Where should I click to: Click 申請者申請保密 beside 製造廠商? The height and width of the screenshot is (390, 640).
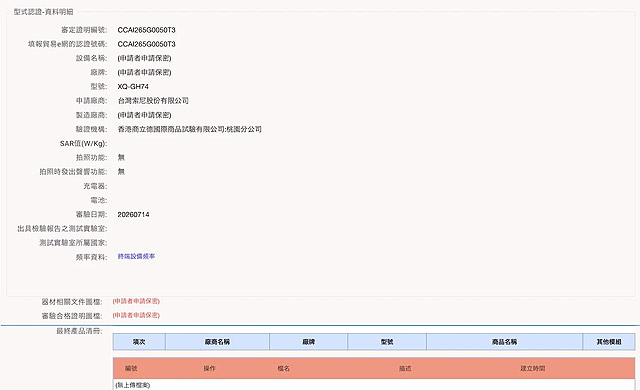click(x=144, y=115)
